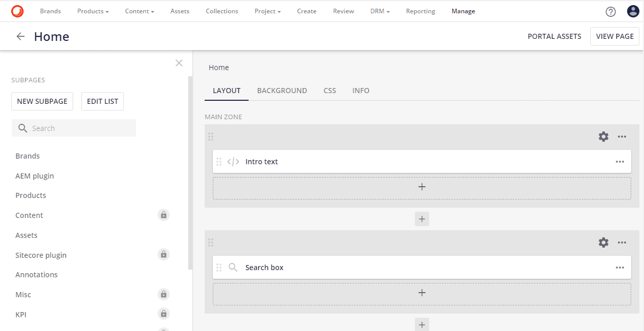Open the more options for the row holding Search box
This screenshot has width=644, height=331.
(622, 242)
